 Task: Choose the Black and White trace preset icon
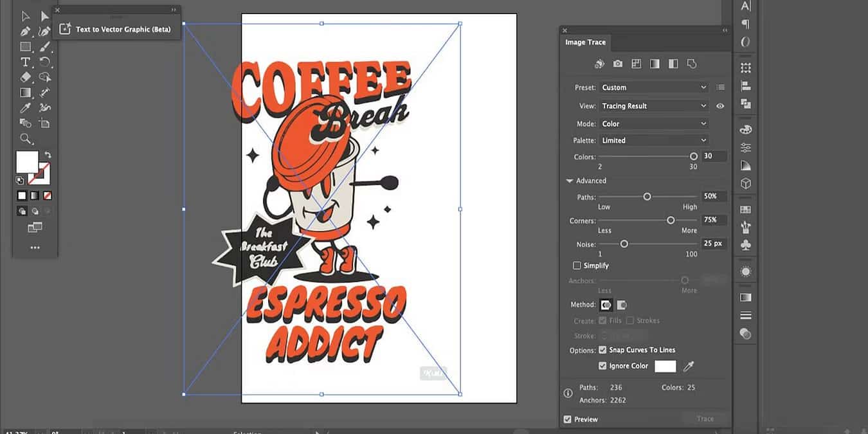[x=673, y=64]
